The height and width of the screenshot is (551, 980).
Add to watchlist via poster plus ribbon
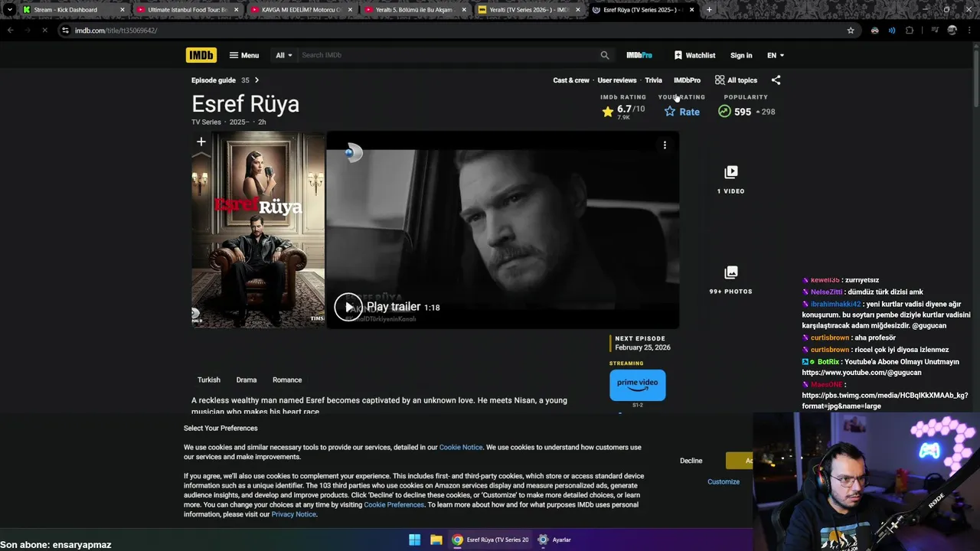point(201,142)
